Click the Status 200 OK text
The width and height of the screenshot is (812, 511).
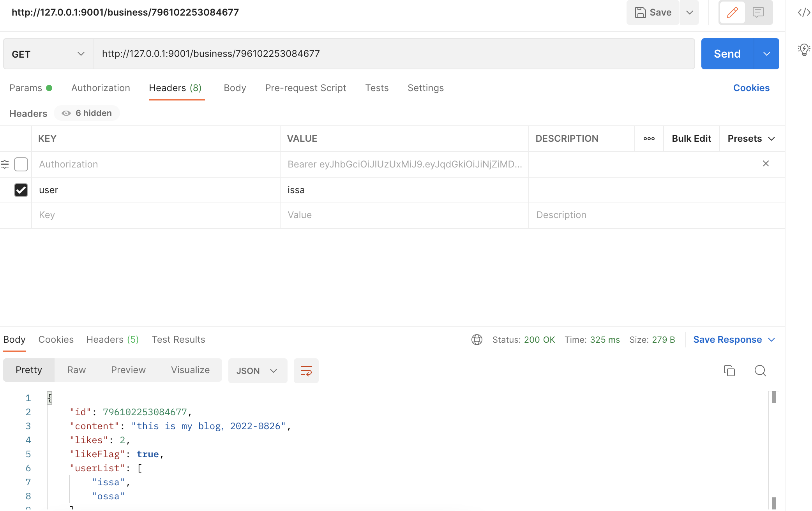[x=524, y=340]
